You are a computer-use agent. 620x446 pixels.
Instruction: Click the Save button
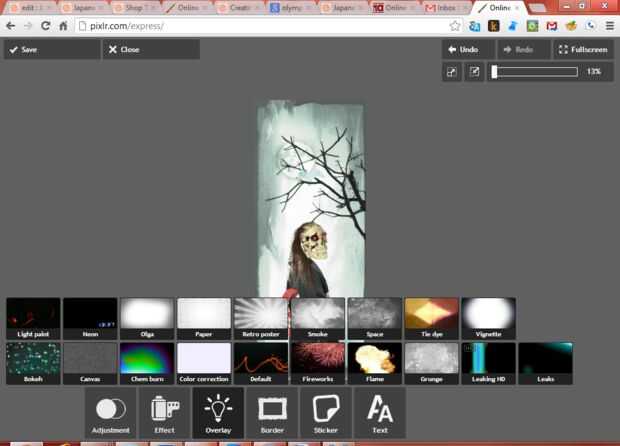coord(52,49)
